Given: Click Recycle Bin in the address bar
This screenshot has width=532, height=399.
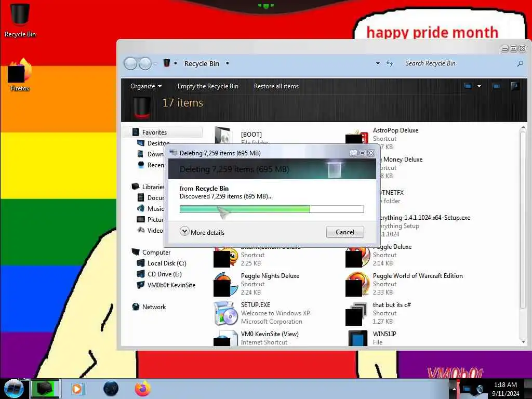Looking at the screenshot, I should pyautogui.click(x=202, y=63).
